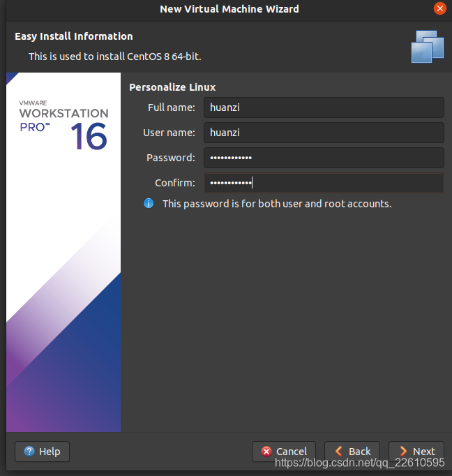Go Back to the previous wizard step
Screen dimensions: 452x476
tap(352, 452)
